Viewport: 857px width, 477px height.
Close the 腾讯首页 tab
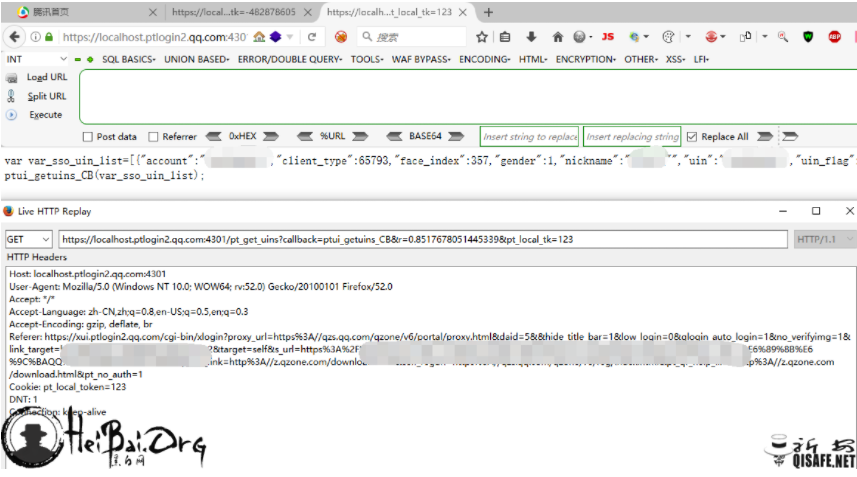(x=152, y=12)
